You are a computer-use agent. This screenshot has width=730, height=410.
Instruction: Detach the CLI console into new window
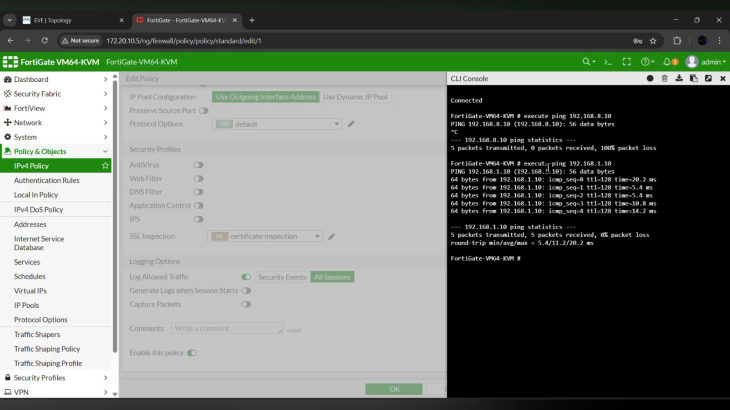pyautogui.click(x=708, y=79)
